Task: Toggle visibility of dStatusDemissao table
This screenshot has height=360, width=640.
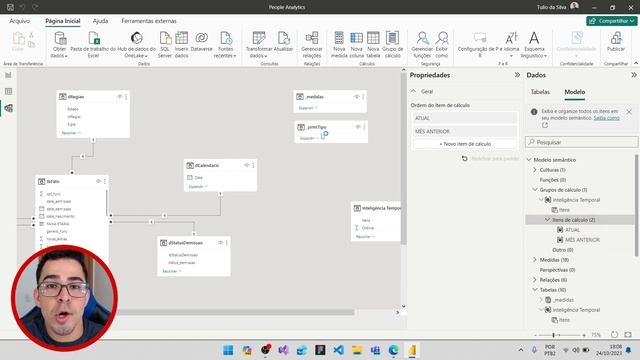Action: click(220, 242)
